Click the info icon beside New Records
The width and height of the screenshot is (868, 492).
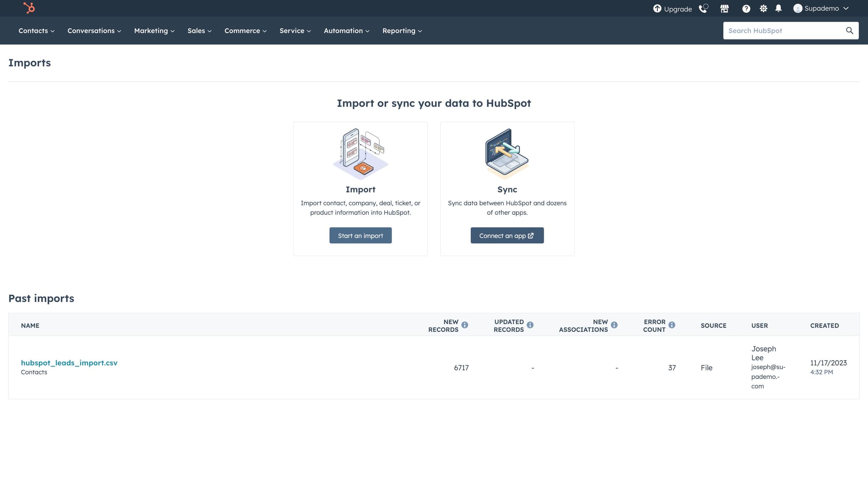coord(465,325)
